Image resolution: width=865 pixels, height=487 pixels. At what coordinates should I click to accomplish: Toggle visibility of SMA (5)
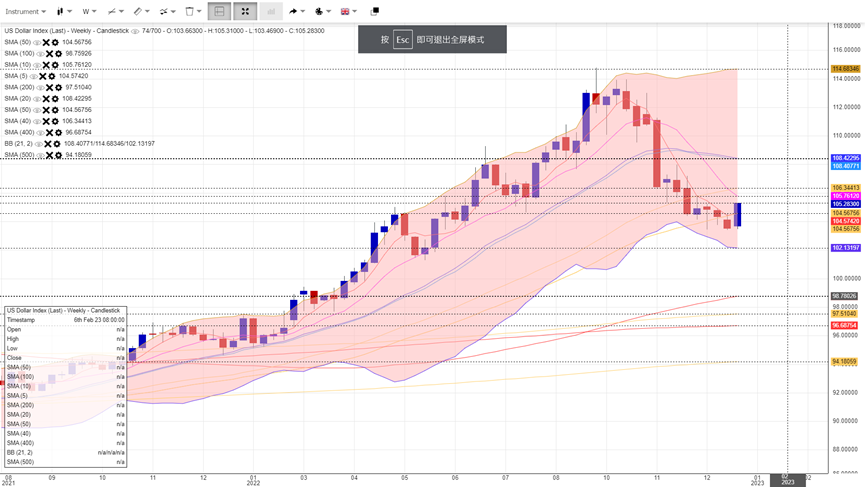click(33, 76)
